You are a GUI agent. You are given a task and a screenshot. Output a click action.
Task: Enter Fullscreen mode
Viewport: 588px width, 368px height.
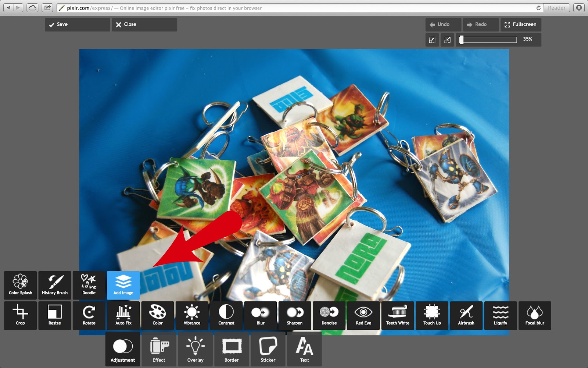(x=521, y=25)
